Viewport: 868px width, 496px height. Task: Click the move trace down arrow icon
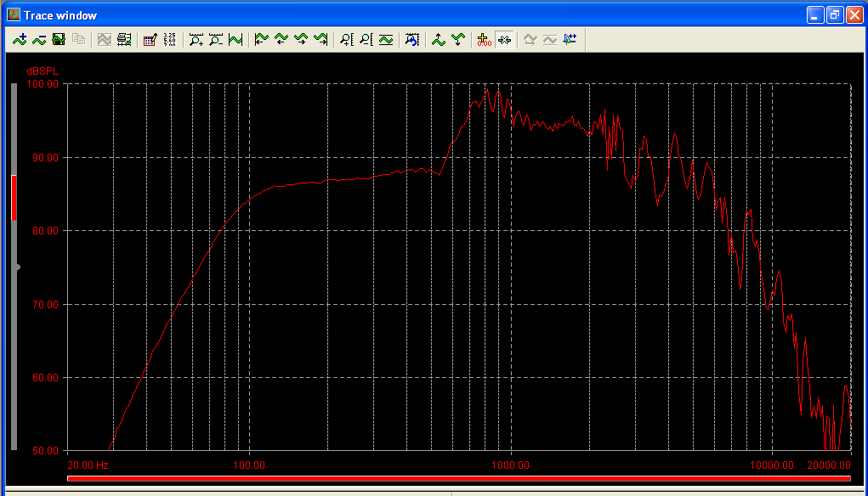click(457, 40)
